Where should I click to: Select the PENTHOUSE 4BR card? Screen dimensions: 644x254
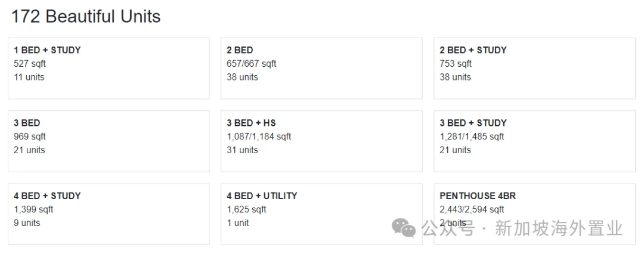click(x=534, y=214)
